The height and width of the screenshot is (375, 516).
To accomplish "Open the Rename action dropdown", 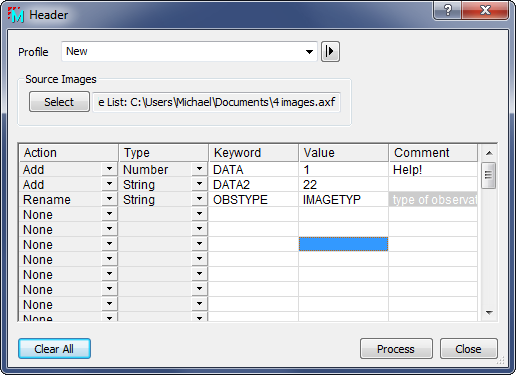I will click(x=109, y=199).
